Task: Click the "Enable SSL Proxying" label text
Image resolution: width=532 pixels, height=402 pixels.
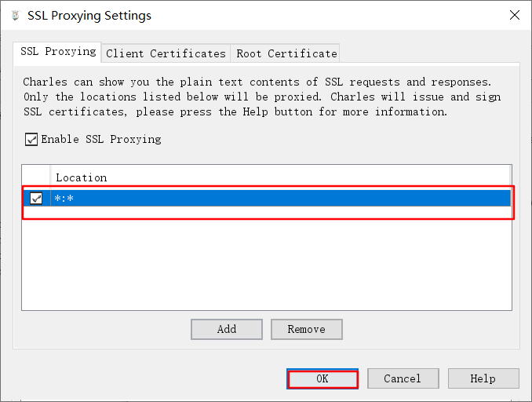Action: 101,140
